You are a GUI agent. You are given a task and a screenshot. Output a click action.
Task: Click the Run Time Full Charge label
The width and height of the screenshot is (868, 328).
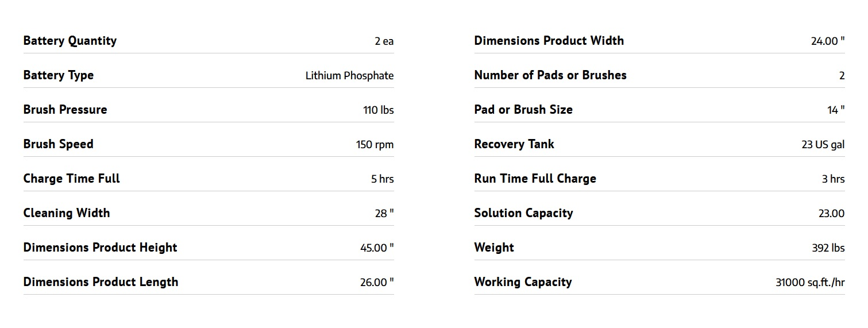(535, 179)
